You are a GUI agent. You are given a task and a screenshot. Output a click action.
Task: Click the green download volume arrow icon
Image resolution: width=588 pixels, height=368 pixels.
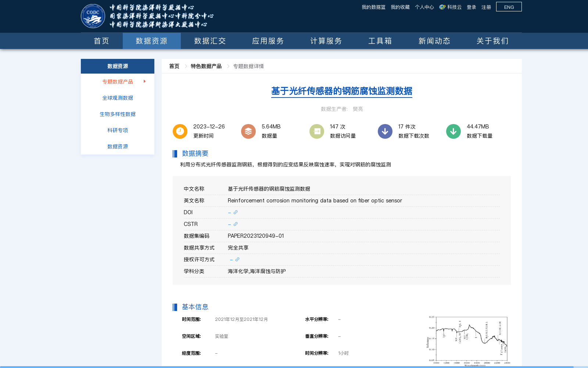(453, 131)
